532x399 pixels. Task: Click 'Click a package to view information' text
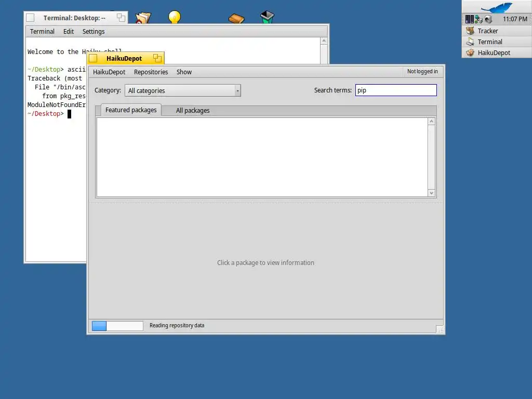click(x=265, y=262)
